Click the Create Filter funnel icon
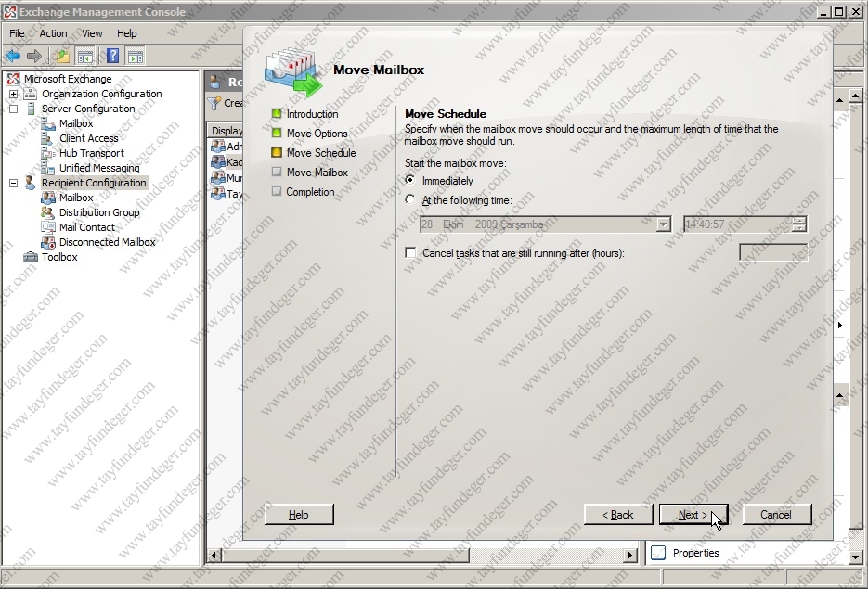 [x=214, y=103]
